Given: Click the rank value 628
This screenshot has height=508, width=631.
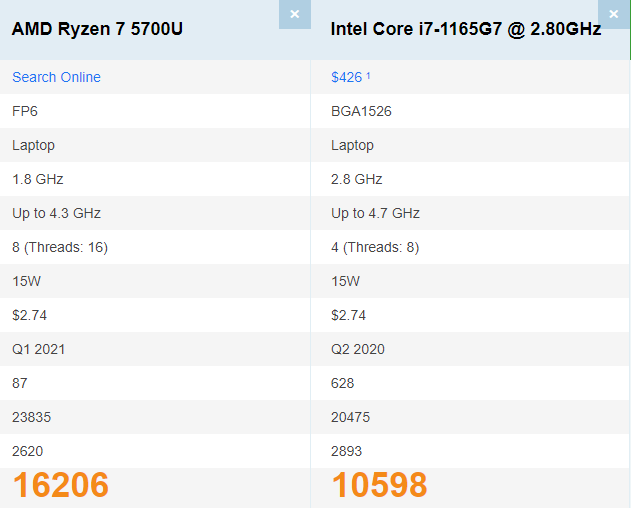Looking at the screenshot, I should click(x=342, y=383).
